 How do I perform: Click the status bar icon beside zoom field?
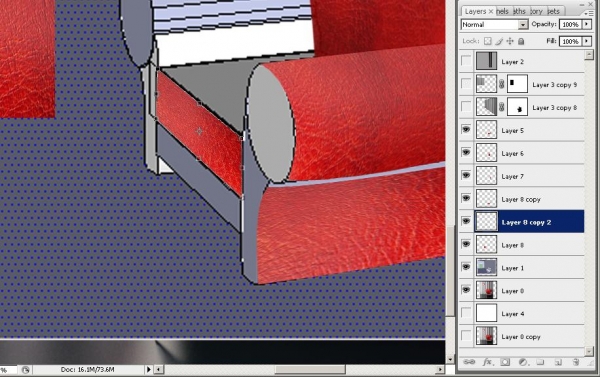(x=26, y=370)
